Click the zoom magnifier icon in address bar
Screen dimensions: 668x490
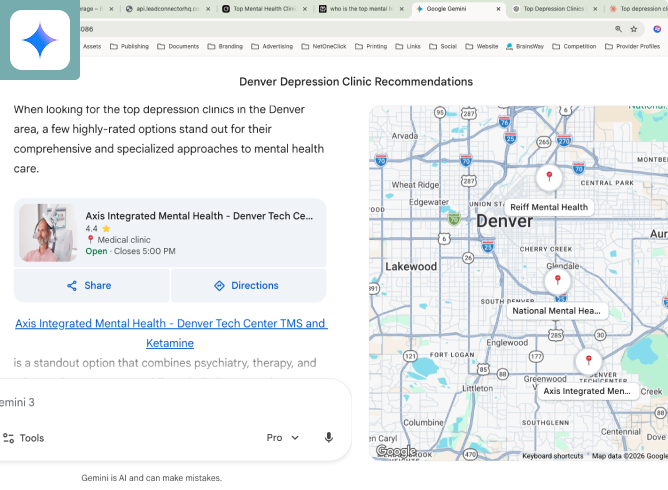(x=619, y=29)
